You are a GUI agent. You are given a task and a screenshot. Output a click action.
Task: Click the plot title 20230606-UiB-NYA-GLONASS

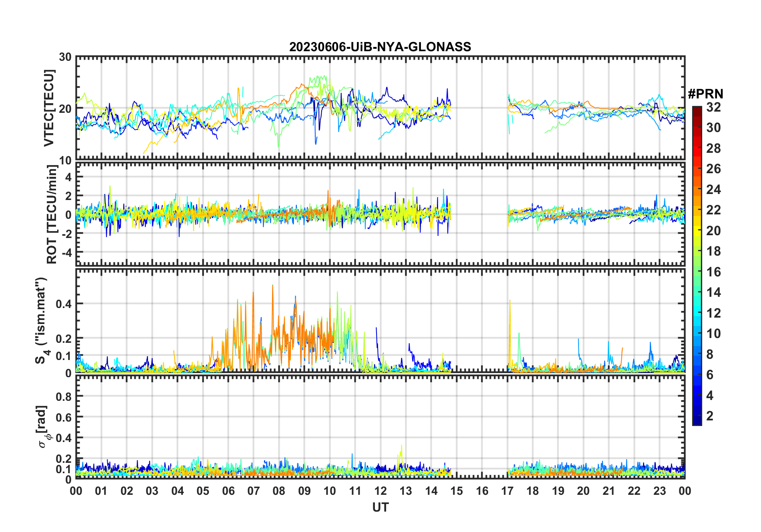pos(380,47)
